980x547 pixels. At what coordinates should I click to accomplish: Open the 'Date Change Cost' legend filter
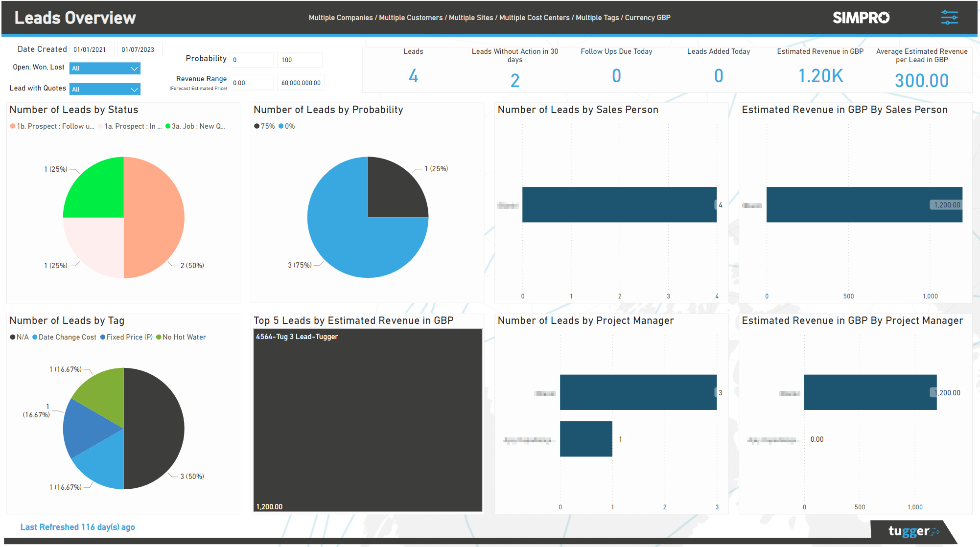(x=66, y=337)
